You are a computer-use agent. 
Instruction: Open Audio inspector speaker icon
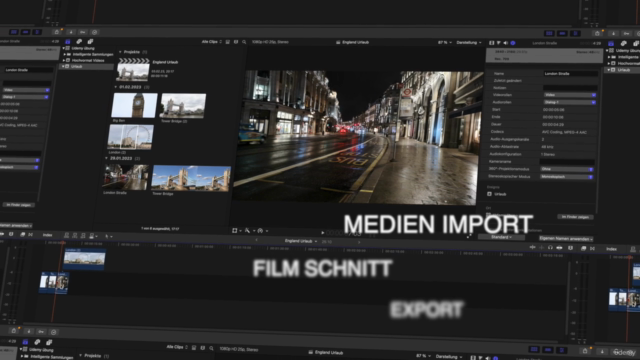pos(505,43)
